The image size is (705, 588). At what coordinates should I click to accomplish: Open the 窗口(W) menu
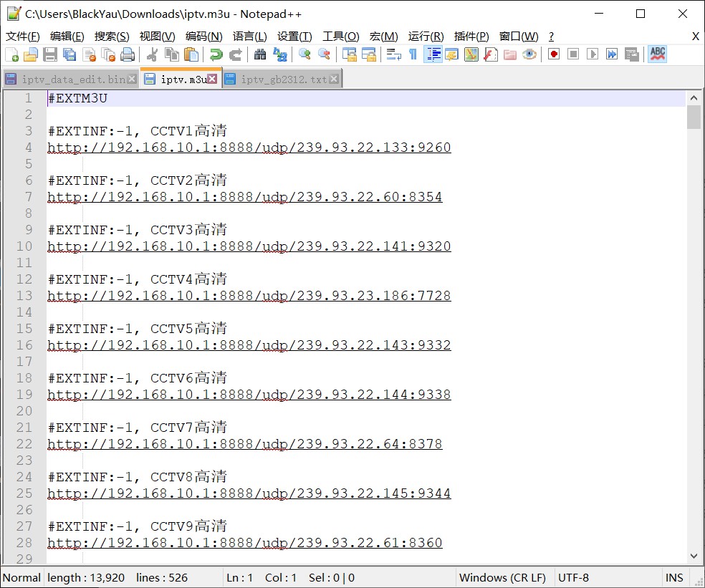519,37
